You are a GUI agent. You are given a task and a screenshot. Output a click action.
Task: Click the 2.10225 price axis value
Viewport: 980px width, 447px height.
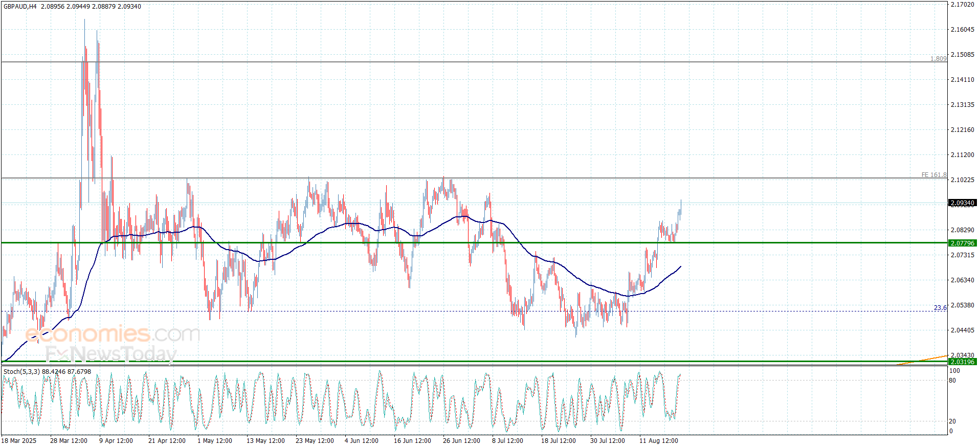[962, 180]
